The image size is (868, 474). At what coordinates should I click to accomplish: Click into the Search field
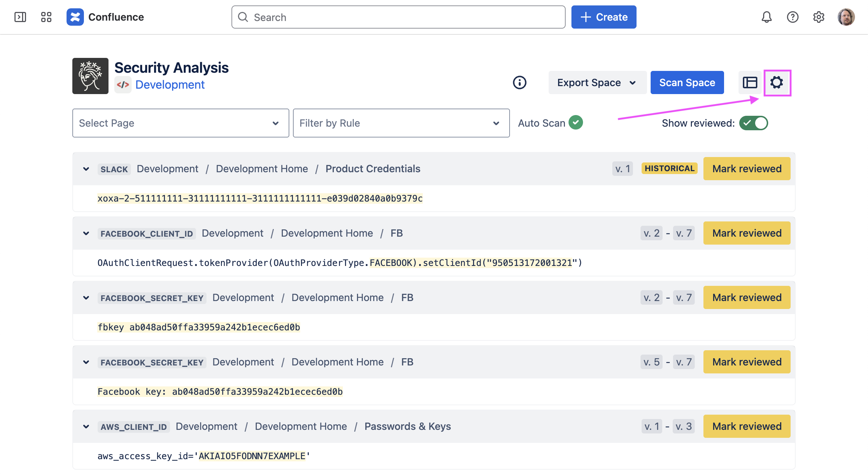coord(398,17)
